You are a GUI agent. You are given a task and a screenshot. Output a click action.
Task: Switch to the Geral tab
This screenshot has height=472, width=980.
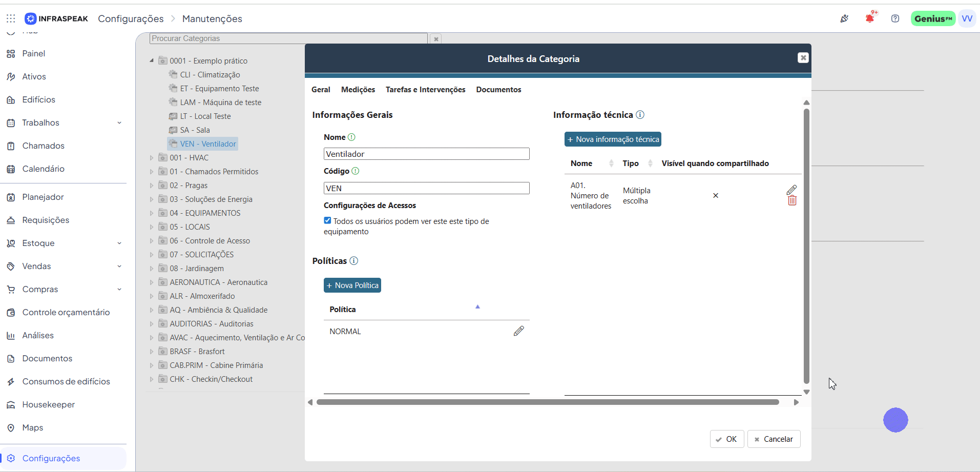coord(321,90)
